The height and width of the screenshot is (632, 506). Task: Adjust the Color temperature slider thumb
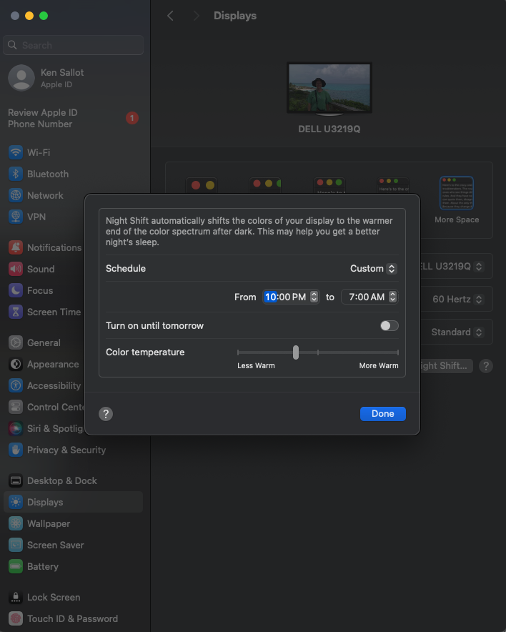coord(296,352)
